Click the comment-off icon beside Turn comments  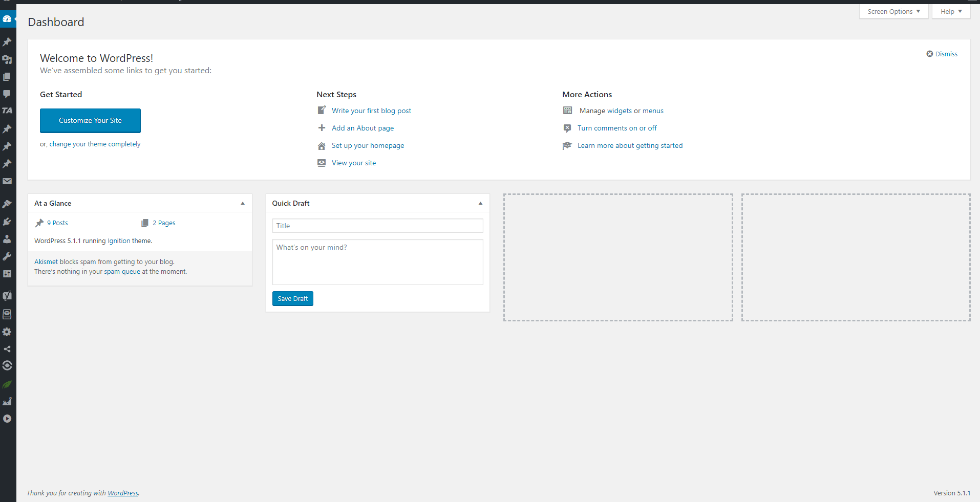[567, 128]
